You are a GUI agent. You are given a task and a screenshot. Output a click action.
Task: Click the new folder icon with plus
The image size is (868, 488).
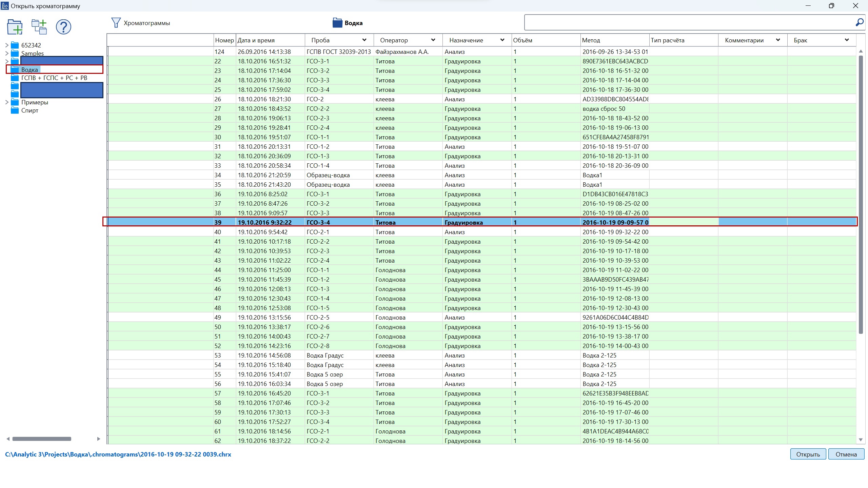[15, 27]
